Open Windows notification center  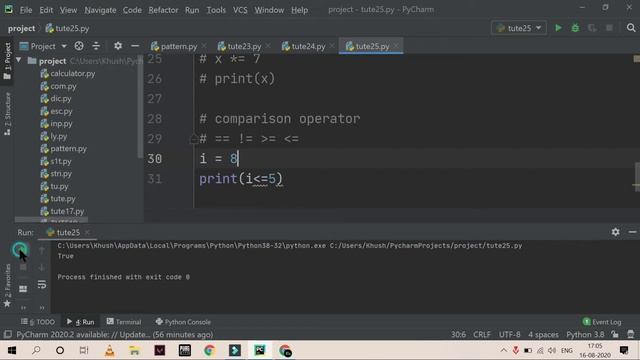[x=624, y=350]
